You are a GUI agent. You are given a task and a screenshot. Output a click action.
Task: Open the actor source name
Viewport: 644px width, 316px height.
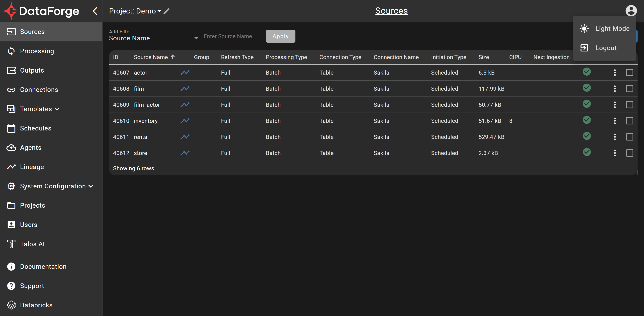140,73
